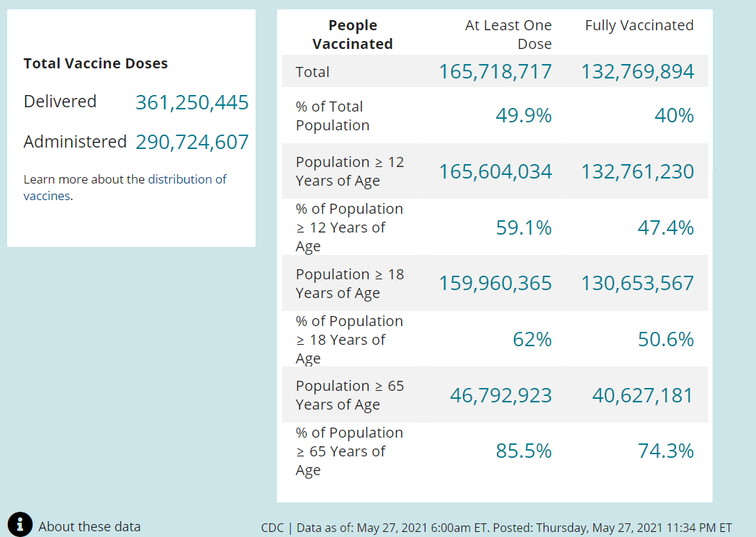Select the 59.1% value for ages 12+
Image resolution: width=756 pixels, height=537 pixels.
(x=523, y=227)
